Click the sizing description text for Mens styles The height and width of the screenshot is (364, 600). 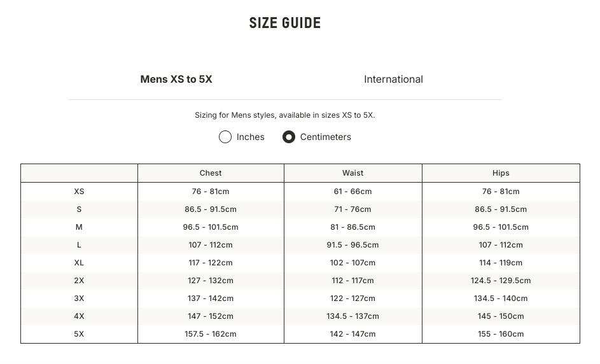pyautogui.click(x=285, y=115)
